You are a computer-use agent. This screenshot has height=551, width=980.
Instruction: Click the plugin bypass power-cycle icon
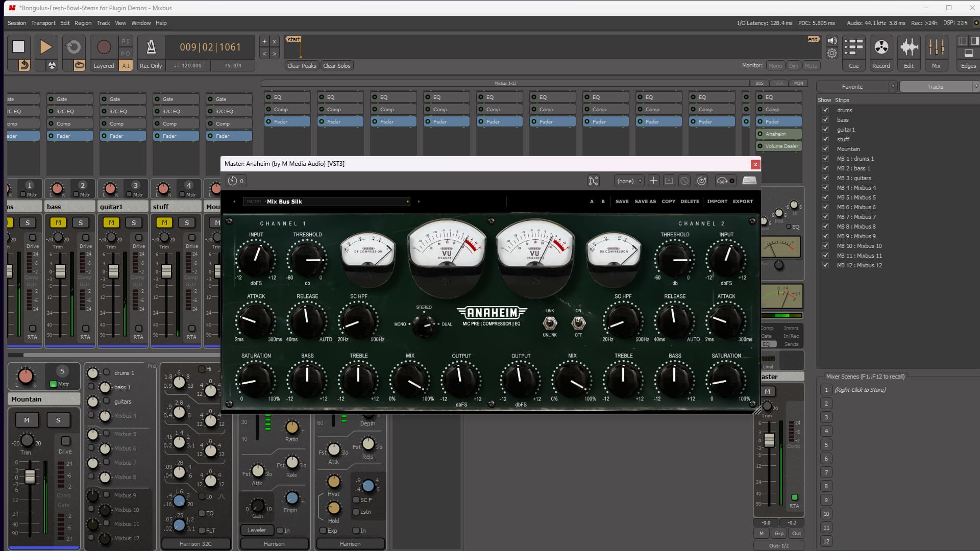point(702,181)
